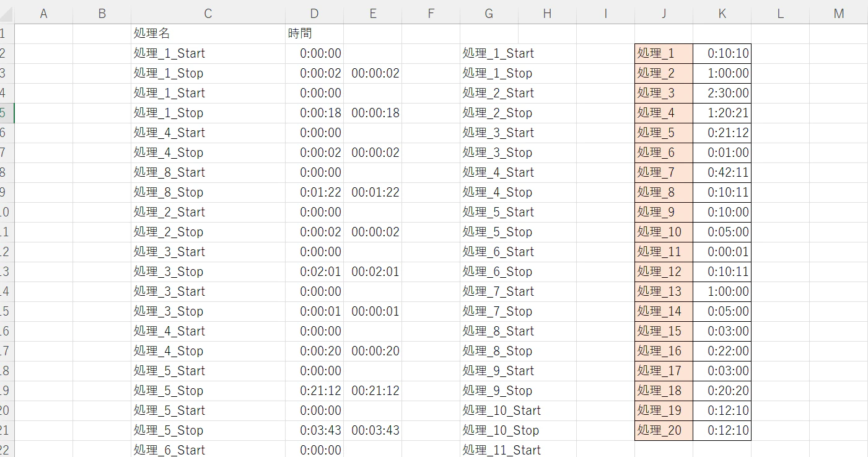This screenshot has height=457, width=868.
Task: Select the 0:03:43 cell in column D
Action: click(x=314, y=430)
